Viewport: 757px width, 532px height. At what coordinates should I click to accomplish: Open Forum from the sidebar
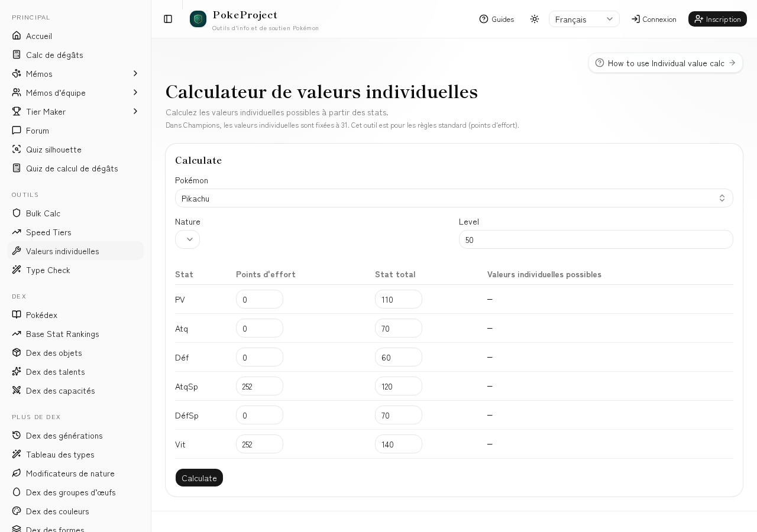click(76, 131)
